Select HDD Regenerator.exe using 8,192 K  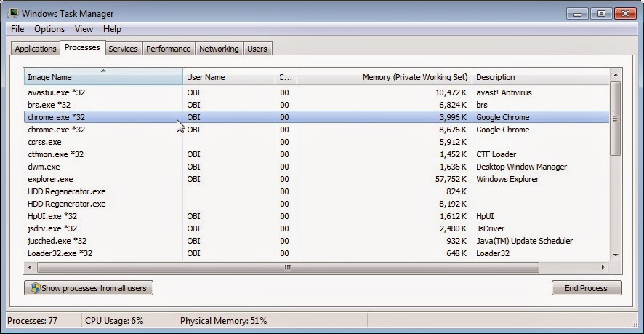[x=317, y=204]
